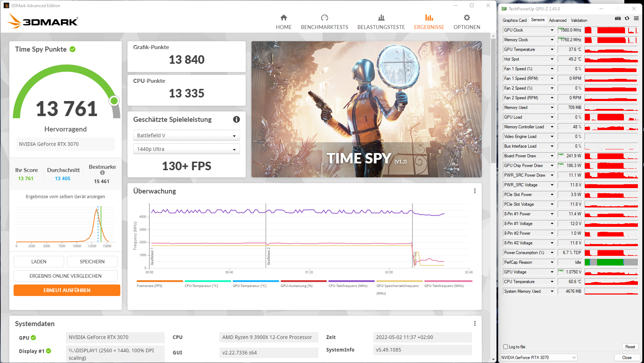Image resolution: width=644 pixels, height=363 pixels.
Task: Click the 37.6 °C GPU Temperature value
Action: pyautogui.click(x=575, y=49)
